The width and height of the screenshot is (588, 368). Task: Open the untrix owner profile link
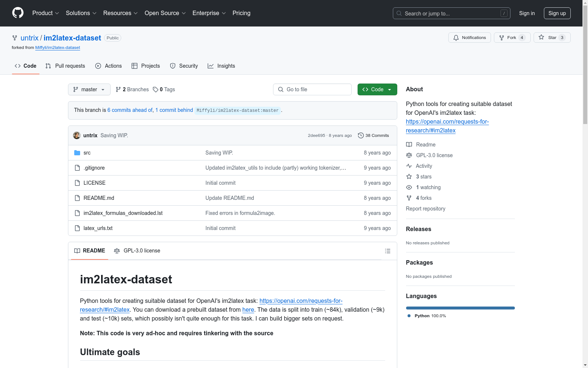pos(29,38)
